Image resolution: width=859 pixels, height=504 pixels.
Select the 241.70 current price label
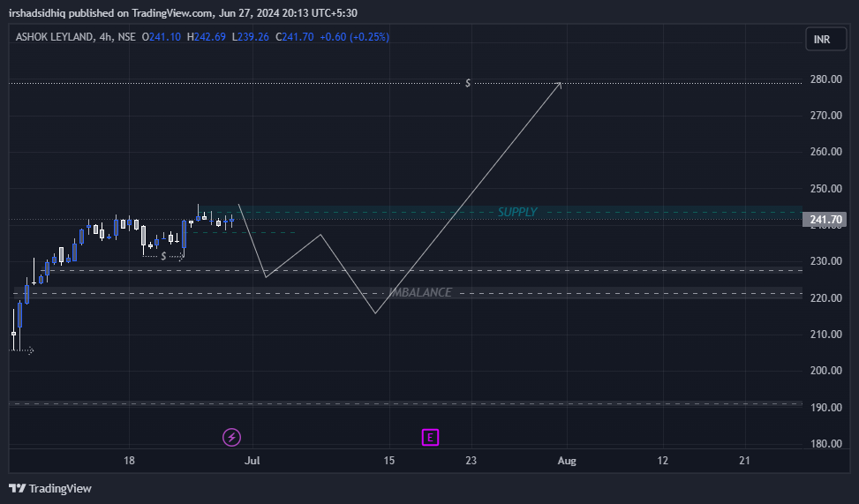coord(825,220)
